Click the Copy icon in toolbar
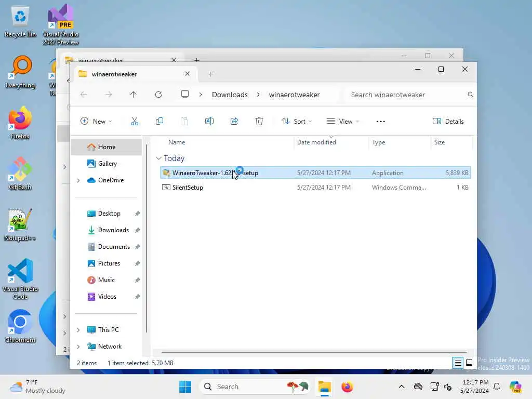The height and width of the screenshot is (399, 532). tap(159, 121)
